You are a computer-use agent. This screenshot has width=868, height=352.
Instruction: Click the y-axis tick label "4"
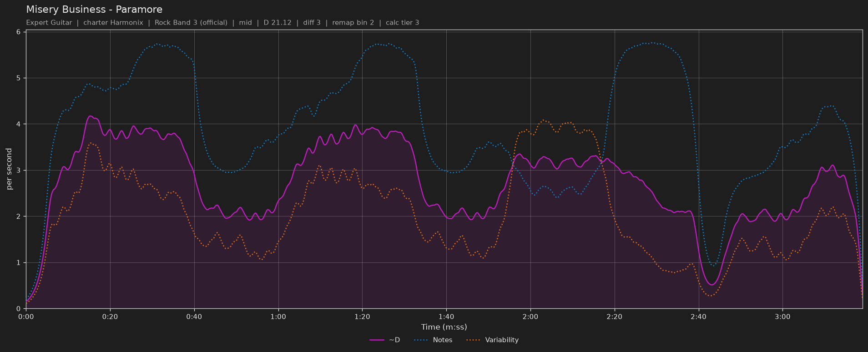(19, 124)
